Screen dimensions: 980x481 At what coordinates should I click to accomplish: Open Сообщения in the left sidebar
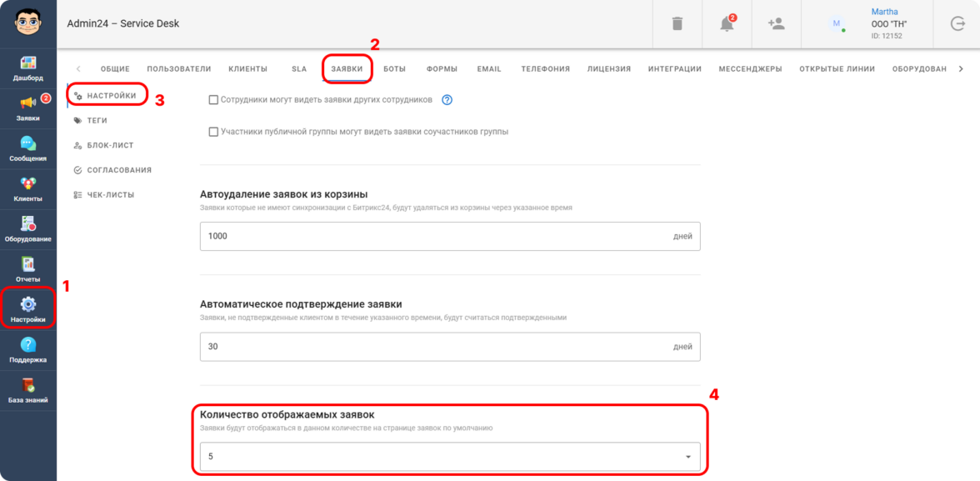click(28, 149)
